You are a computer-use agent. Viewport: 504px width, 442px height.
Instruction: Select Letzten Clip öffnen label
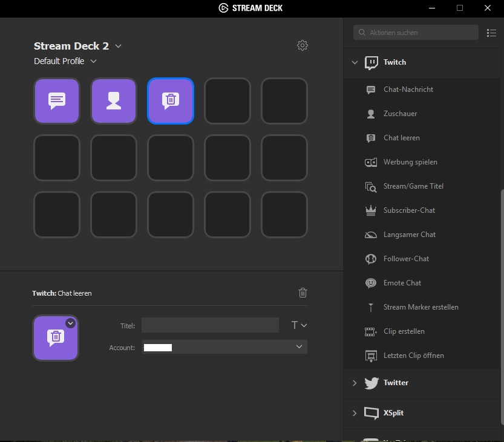click(x=414, y=356)
